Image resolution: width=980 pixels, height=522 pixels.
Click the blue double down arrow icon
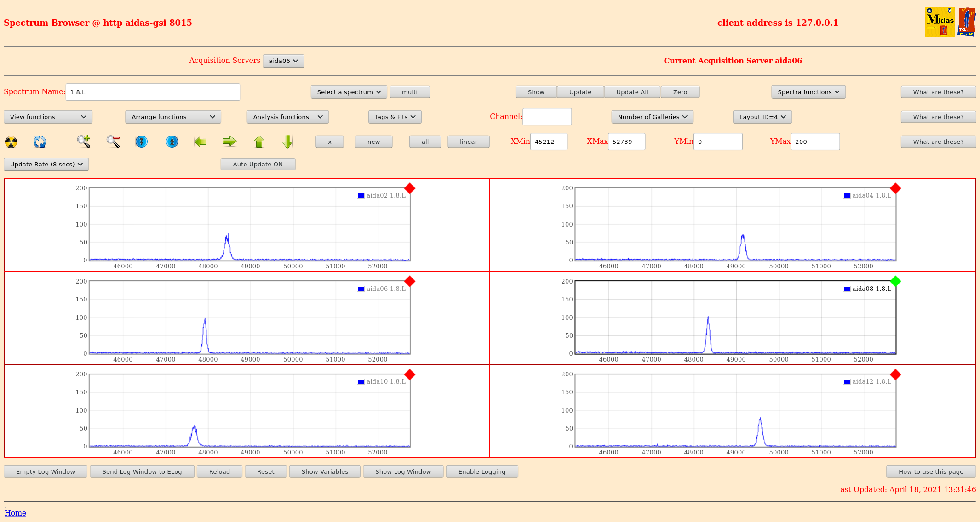pos(142,142)
